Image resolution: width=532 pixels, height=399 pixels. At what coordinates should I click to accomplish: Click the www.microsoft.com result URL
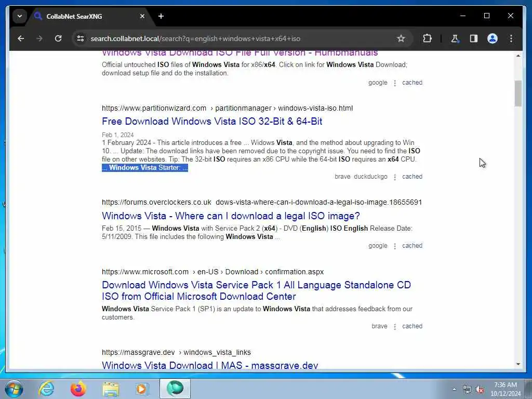[212, 272]
